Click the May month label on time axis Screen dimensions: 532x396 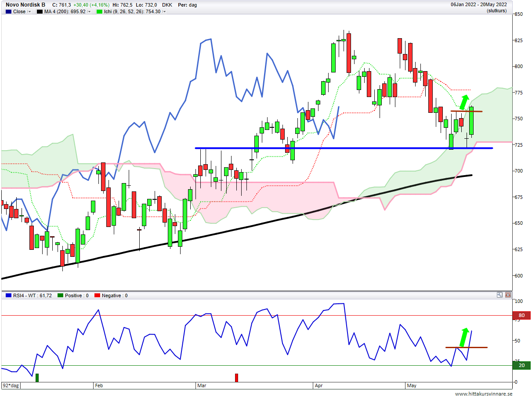click(x=412, y=386)
